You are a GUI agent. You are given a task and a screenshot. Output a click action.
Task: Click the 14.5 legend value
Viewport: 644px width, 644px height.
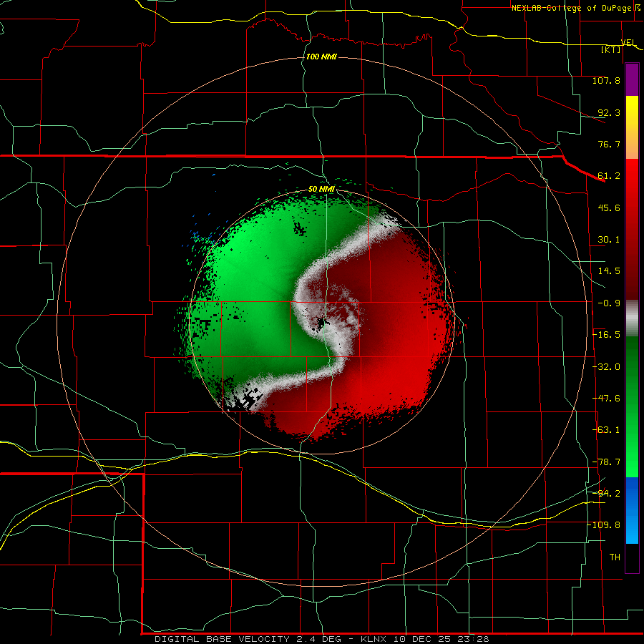[609, 271]
